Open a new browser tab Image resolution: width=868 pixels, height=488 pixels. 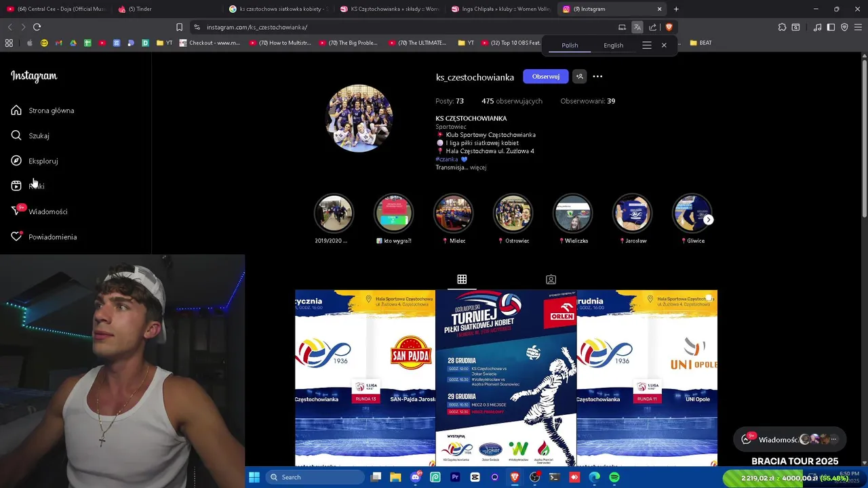pyautogui.click(x=676, y=9)
